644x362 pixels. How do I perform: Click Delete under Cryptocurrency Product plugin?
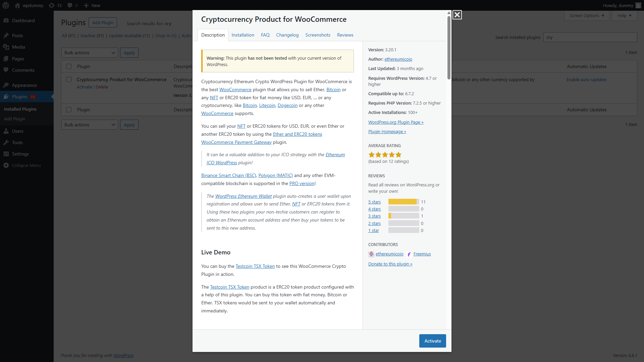[x=102, y=87]
